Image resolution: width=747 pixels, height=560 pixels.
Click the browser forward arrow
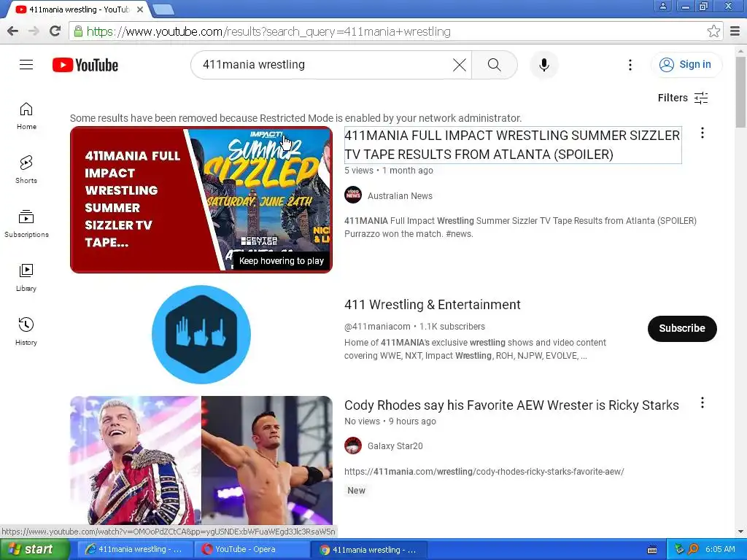point(34,31)
